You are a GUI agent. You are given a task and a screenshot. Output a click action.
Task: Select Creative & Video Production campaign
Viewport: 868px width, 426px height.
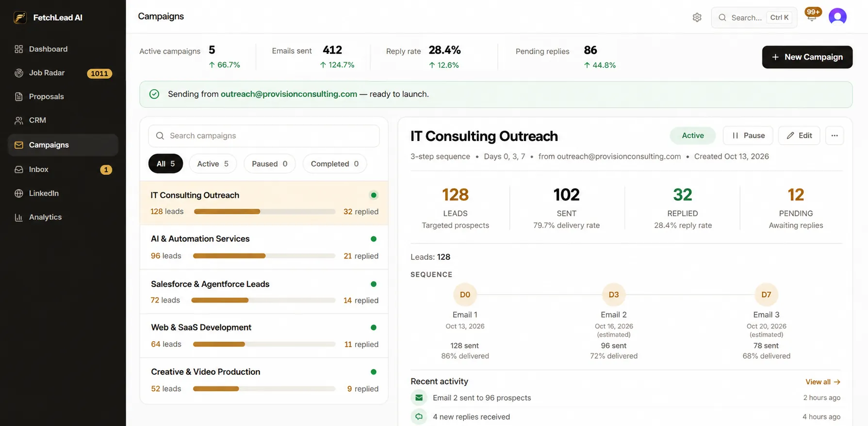click(x=264, y=380)
